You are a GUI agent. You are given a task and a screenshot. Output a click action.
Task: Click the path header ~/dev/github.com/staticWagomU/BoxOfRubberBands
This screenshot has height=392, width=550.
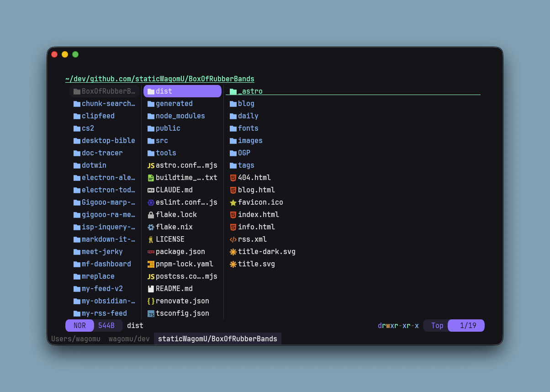point(159,79)
